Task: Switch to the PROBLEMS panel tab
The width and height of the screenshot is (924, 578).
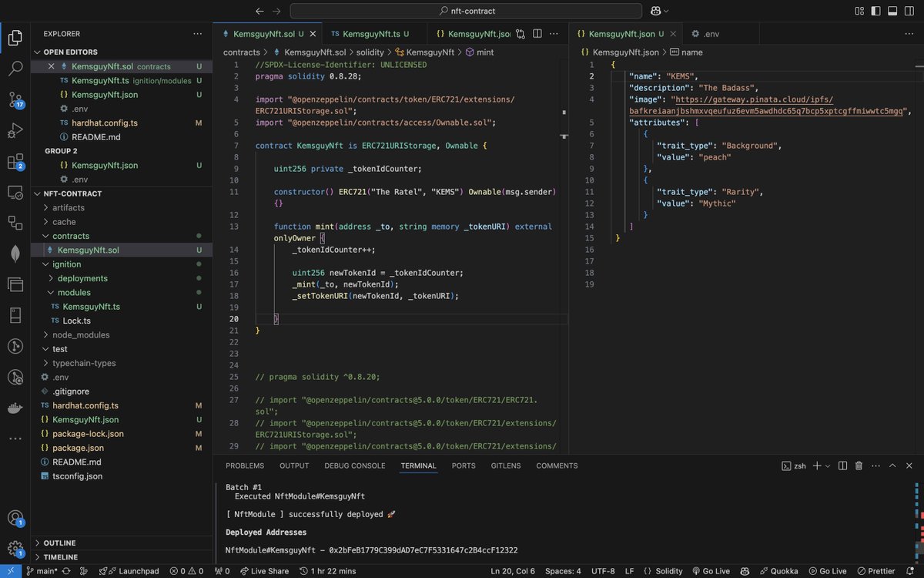Action: [x=245, y=465]
